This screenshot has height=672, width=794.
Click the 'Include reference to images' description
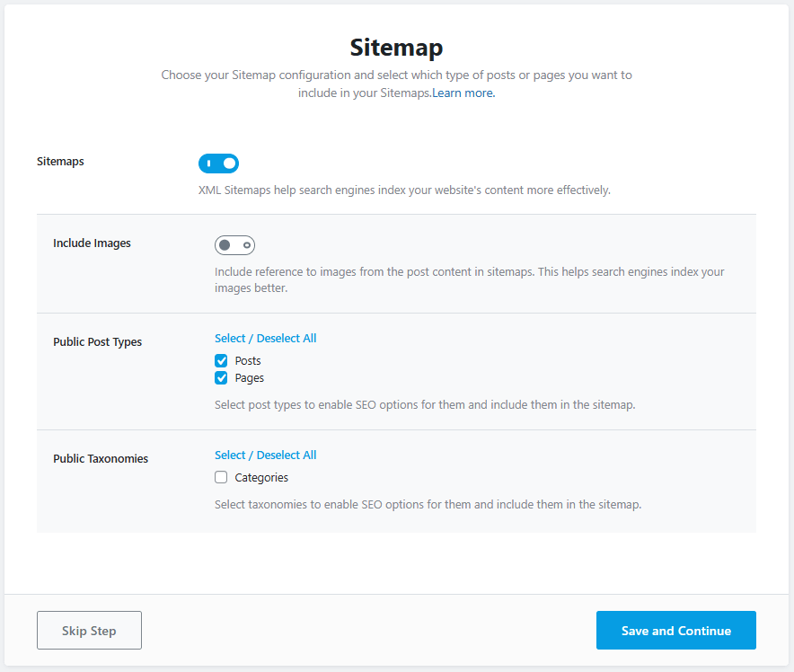point(470,280)
